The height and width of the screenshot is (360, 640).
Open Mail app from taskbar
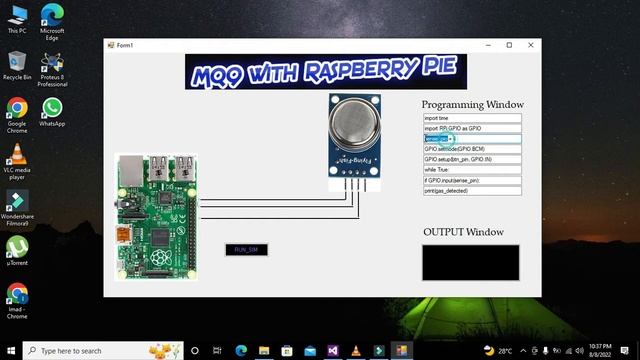tap(310, 351)
